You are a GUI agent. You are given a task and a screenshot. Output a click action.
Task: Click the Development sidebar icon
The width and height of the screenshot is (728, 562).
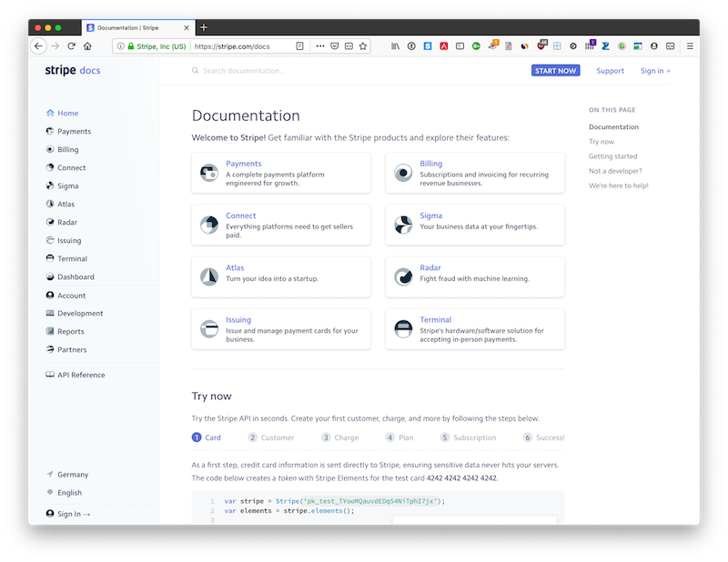click(x=50, y=313)
